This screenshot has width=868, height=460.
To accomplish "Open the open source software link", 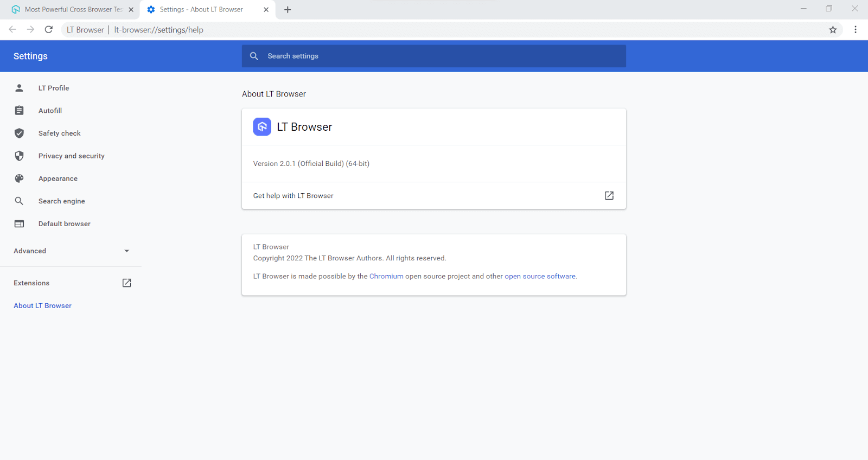I will (540, 277).
